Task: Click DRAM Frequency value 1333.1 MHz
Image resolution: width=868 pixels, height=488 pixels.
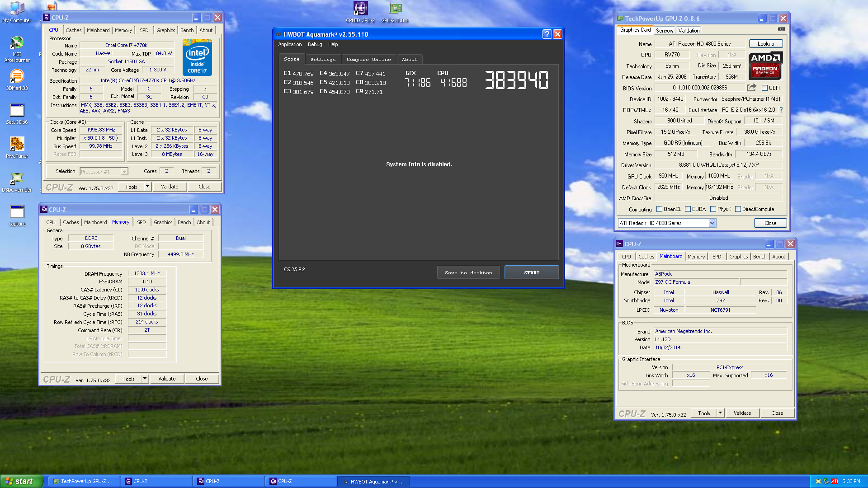Action: pyautogui.click(x=147, y=274)
